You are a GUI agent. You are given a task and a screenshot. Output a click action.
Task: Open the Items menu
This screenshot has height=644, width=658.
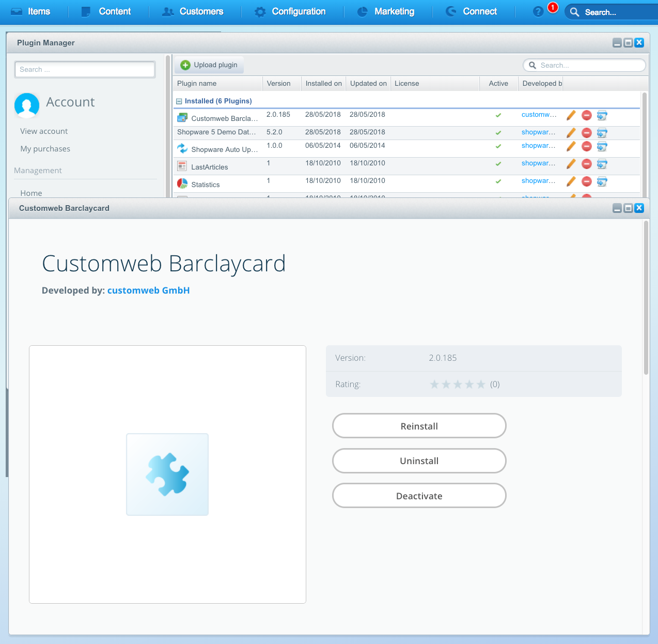(x=31, y=11)
